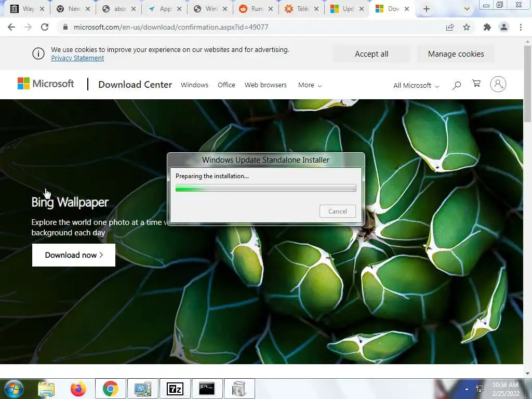Viewport: 532px width, 399px height.
Task: Open the Windows Start menu
Action: coord(14,389)
